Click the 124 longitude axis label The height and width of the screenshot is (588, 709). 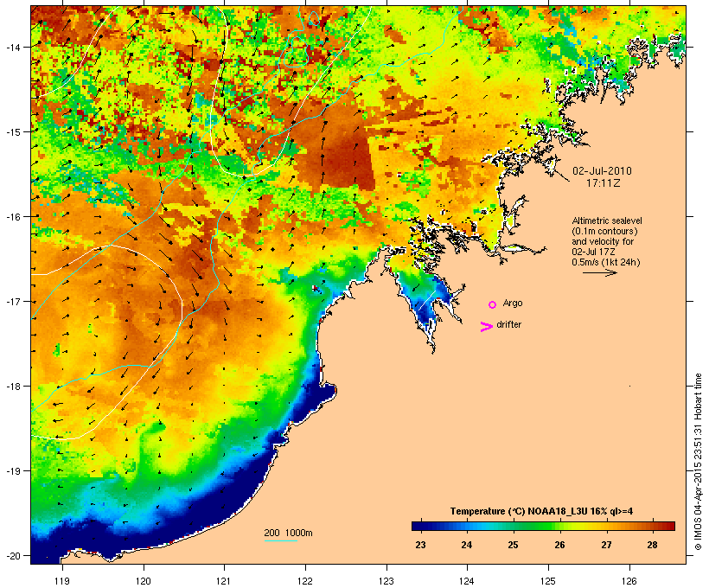click(467, 581)
